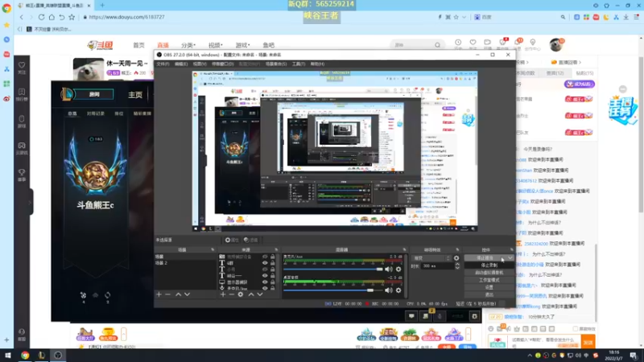Screen dimensions: 644x362
Task: Click 启动虚拟摄像机 button
Action: coord(489,273)
